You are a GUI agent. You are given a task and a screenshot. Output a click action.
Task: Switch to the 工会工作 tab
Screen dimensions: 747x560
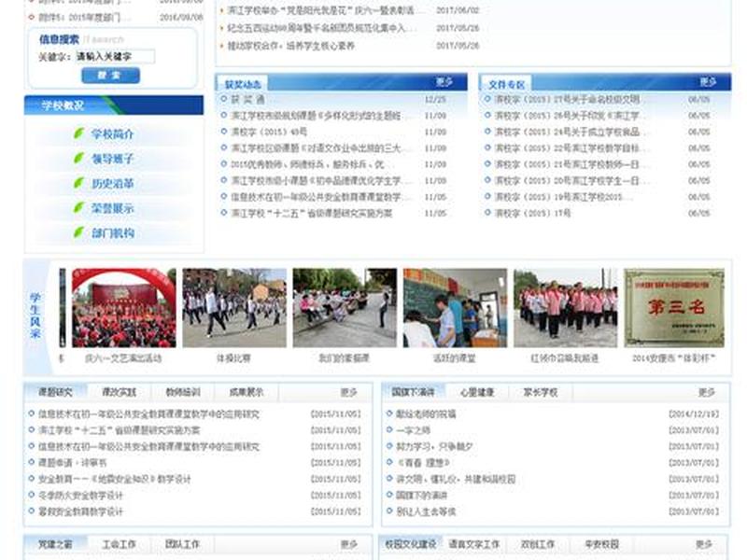point(120,544)
